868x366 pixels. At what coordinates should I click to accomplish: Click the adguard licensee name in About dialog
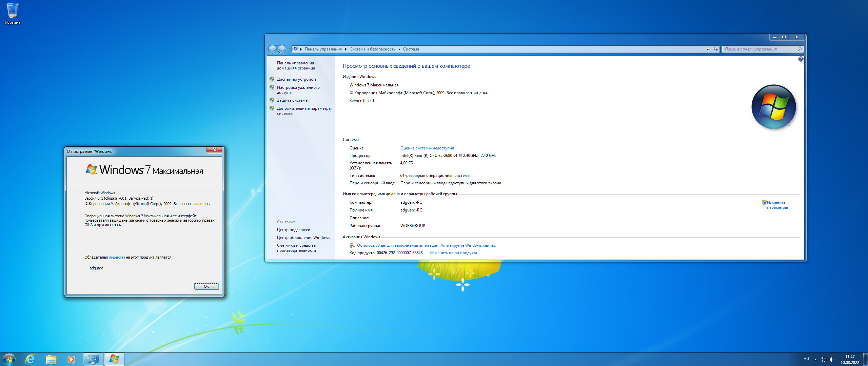pyautogui.click(x=96, y=268)
